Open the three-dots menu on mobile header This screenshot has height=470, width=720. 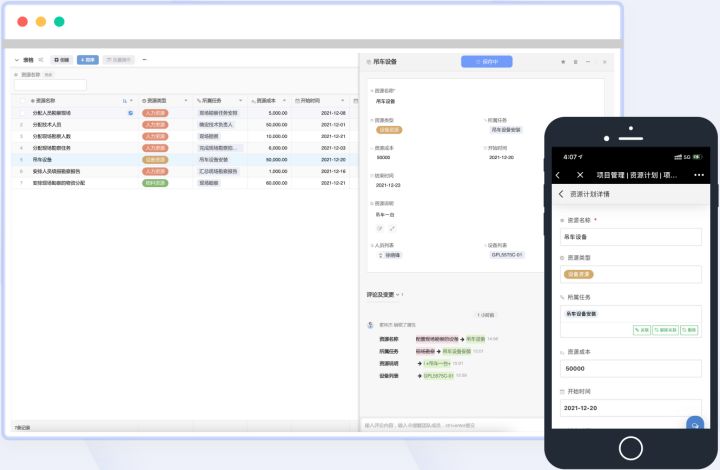pos(699,175)
